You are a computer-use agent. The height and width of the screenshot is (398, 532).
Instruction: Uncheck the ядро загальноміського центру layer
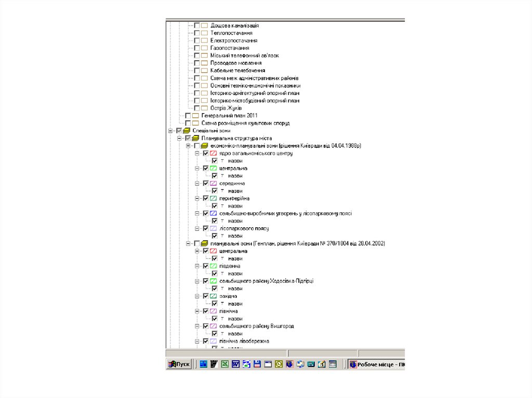click(206, 154)
